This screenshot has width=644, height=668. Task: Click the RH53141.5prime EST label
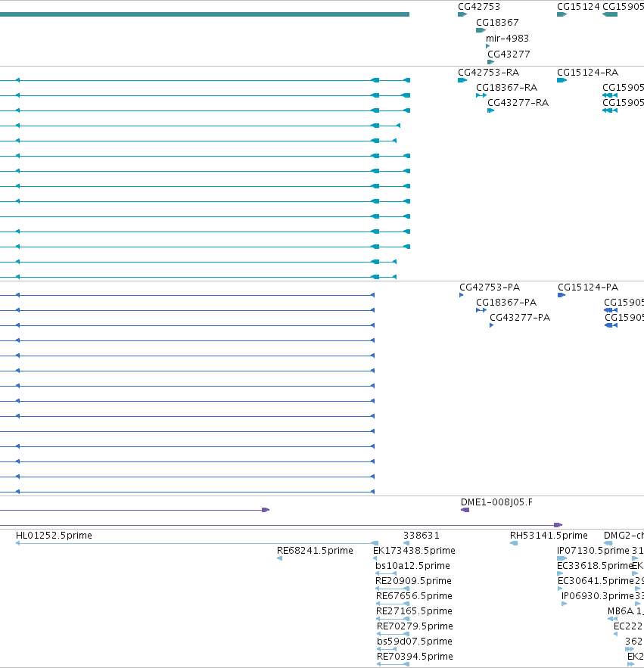click(549, 535)
